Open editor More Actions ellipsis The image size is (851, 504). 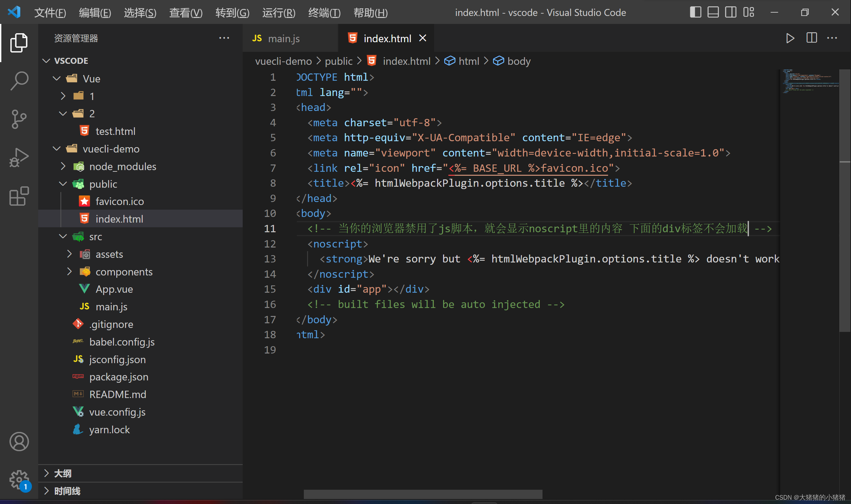point(832,38)
